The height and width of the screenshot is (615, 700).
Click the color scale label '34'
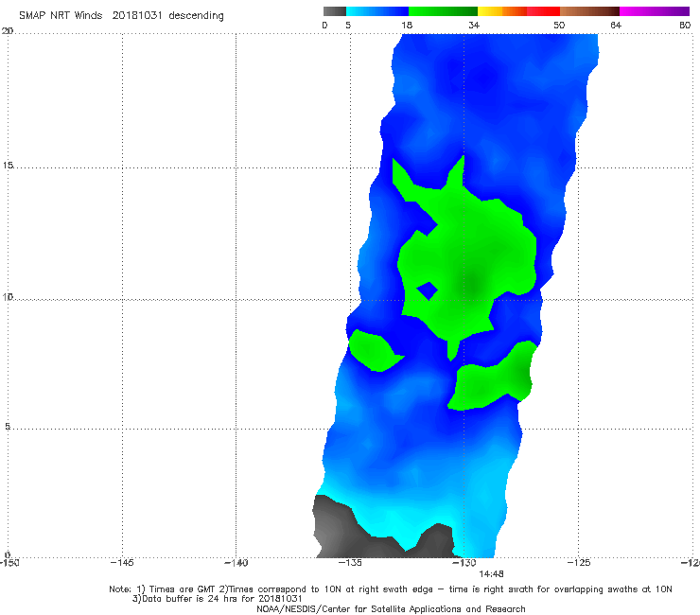click(474, 26)
